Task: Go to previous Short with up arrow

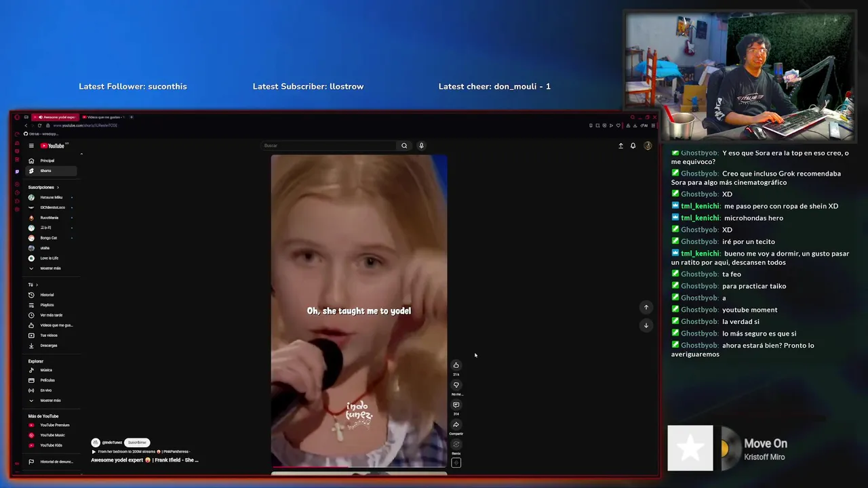Action: point(646,307)
